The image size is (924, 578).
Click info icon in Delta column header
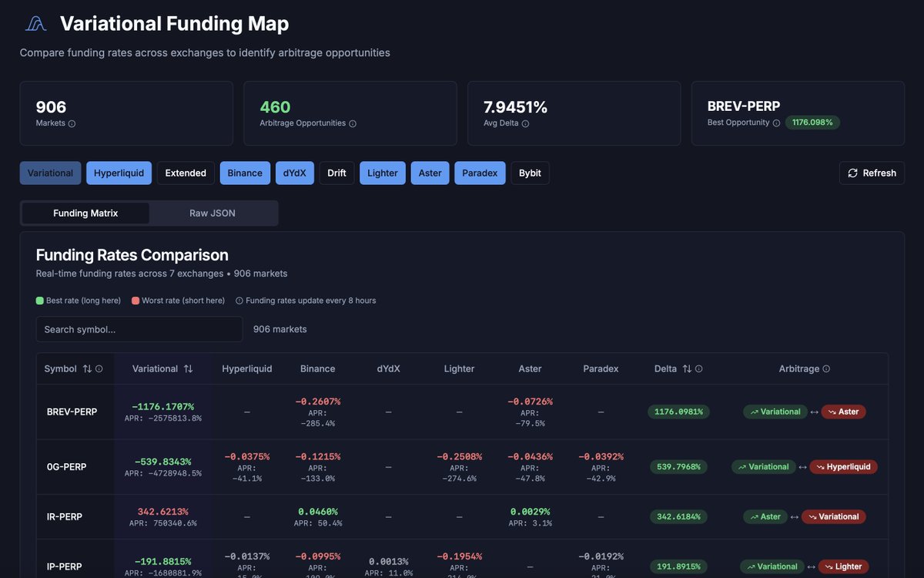click(698, 369)
